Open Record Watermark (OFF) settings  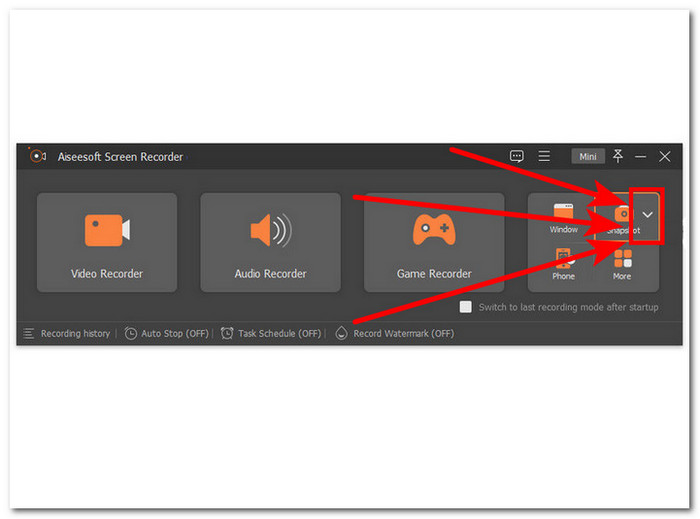[x=395, y=333]
